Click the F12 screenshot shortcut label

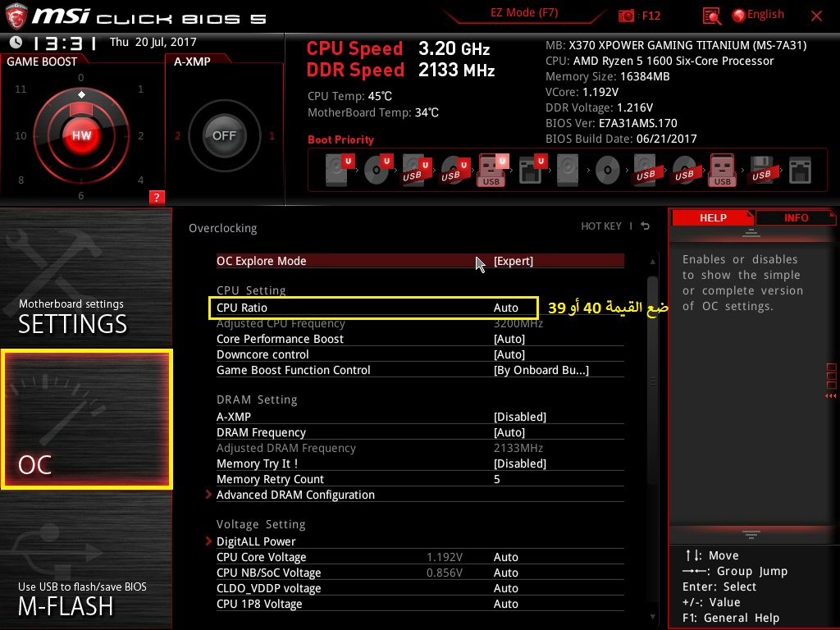pyautogui.click(x=651, y=16)
